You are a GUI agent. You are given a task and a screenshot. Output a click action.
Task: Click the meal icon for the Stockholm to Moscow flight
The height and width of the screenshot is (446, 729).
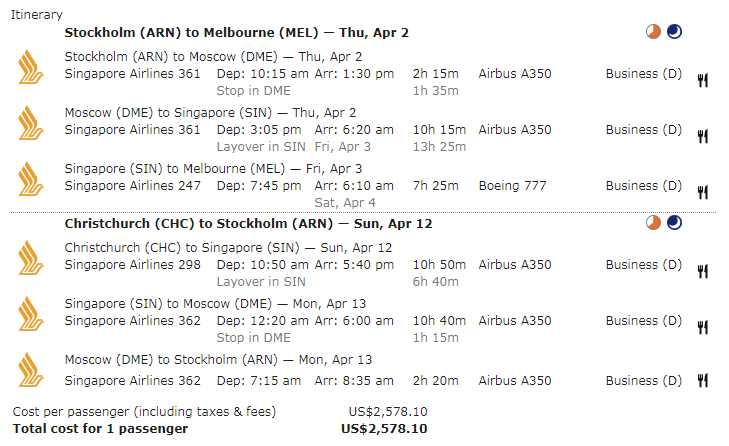tap(702, 80)
